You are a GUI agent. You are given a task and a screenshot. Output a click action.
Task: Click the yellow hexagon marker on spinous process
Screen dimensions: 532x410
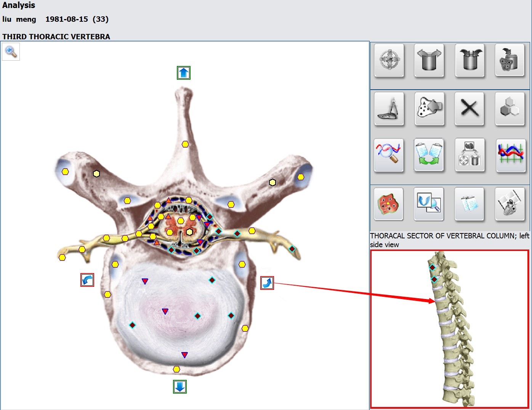185,144
